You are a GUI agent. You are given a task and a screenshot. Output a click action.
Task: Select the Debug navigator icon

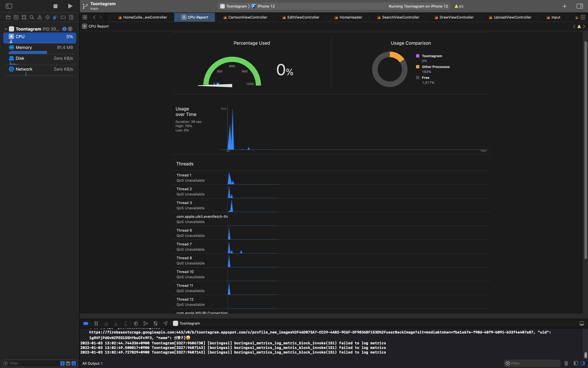pyautogui.click(x=55, y=17)
